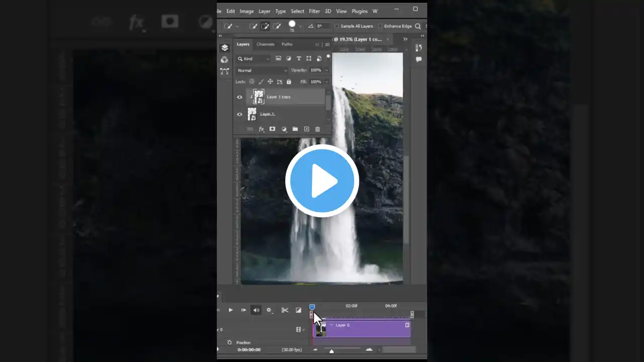This screenshot has width=644, height=362.
Task: Click the timeline transition icon
Action: tap(298, 310)
